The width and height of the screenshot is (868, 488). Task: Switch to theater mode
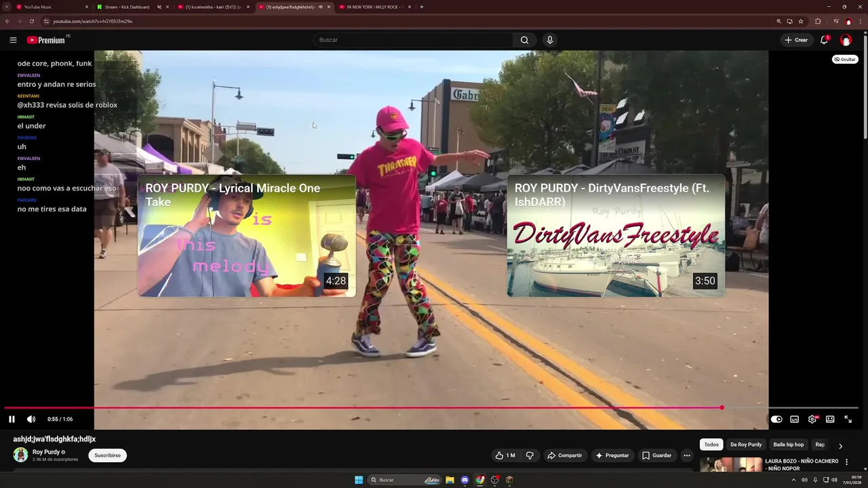830,420
